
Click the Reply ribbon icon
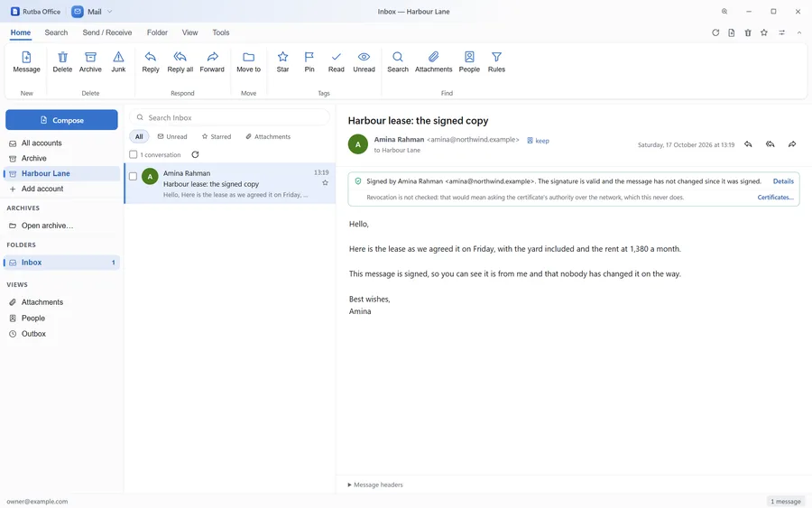tap(150, 62)
